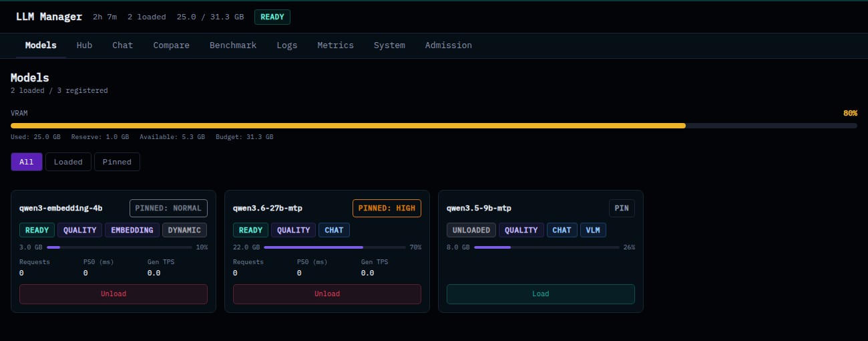This screenshot has width=868, height=341.
Task: Click Gen TPS value on qwen3-embedding-4b card
Action: tap(154, 273)
